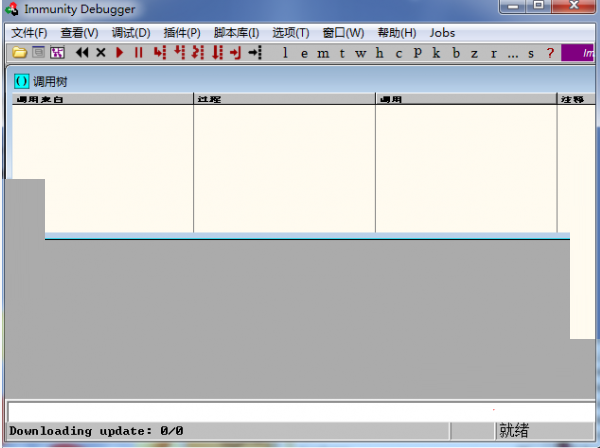Open the 文件(F) menu
This screenshot has height=448, width=600.
click(x=29, y=33)
